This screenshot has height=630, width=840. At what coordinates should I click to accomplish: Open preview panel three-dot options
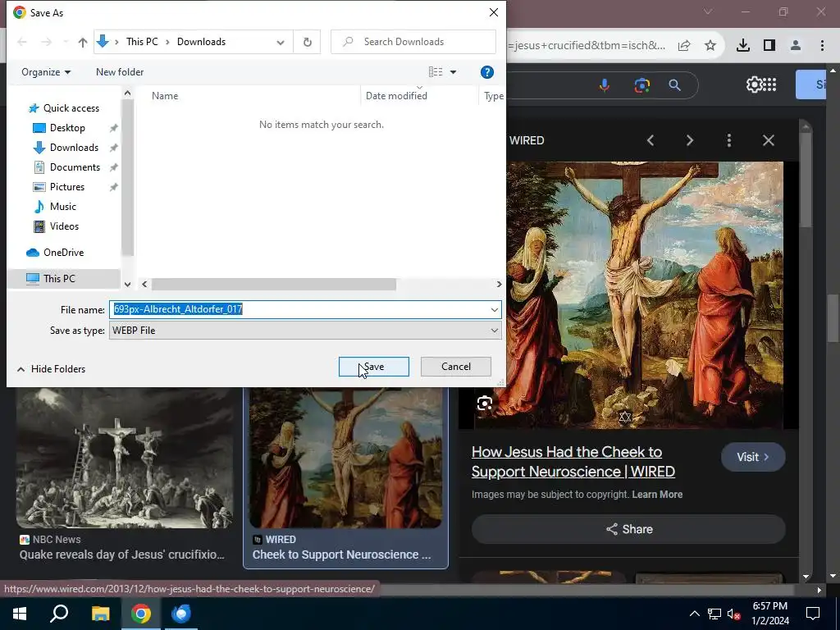click(729, 140)
